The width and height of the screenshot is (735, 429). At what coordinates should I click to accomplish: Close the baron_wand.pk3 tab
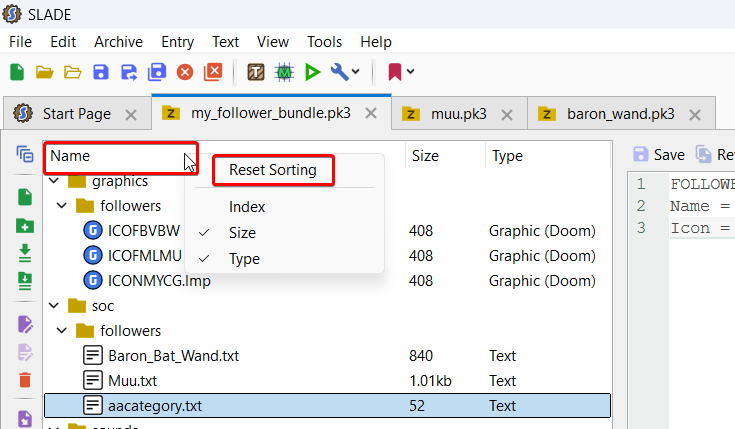pos(695,115)
